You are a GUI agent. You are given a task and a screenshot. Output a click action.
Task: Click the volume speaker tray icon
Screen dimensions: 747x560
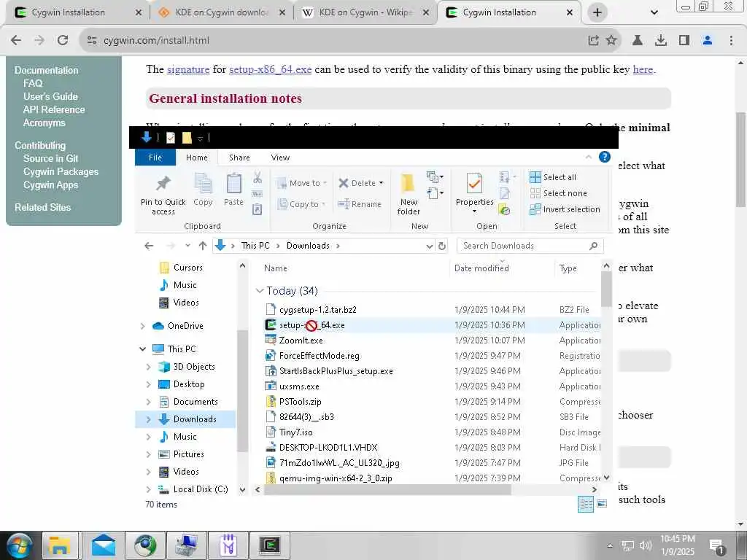pyautogui.click(x=645, y=545)
